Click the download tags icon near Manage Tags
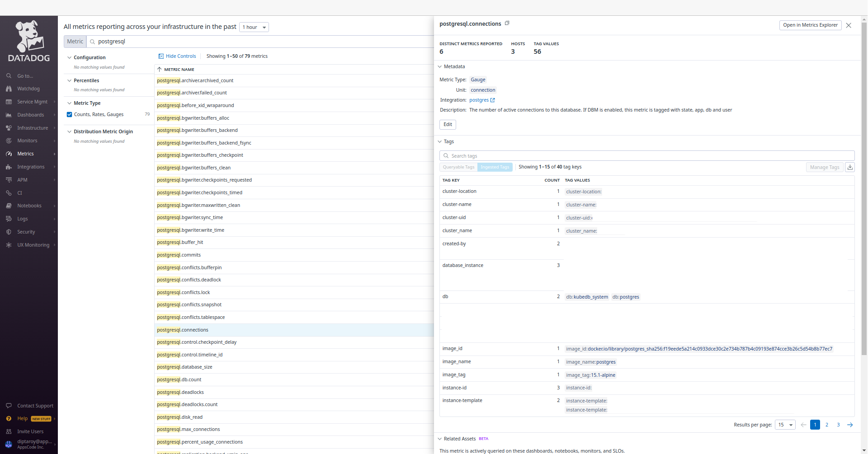This screenshot has height=454, width=868. [850, 167]
